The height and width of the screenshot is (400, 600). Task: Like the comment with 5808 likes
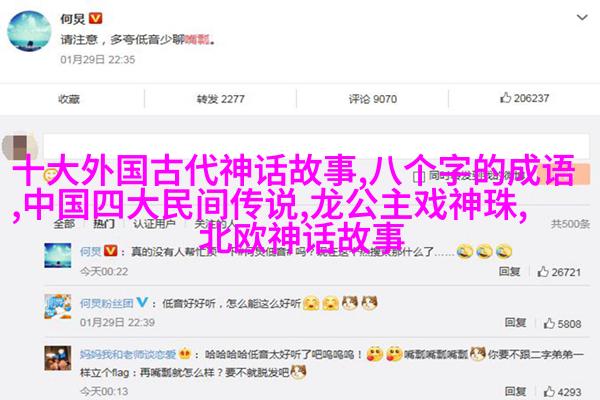point(549,323)
